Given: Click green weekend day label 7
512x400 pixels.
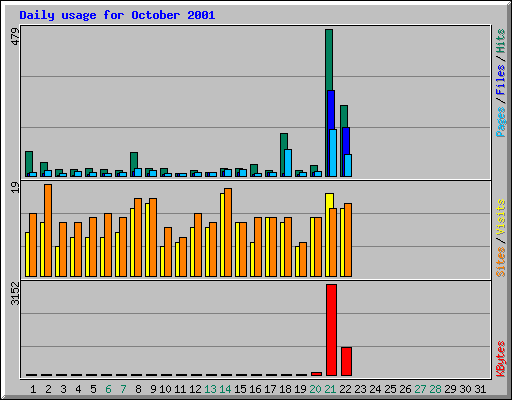Looking at the screenshot, I should [x=123, y=389].
